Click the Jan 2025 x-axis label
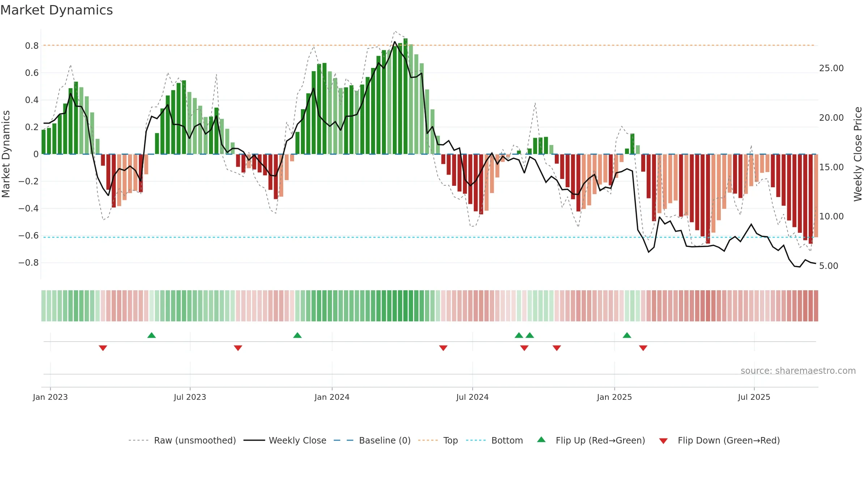 click(614, 397)
